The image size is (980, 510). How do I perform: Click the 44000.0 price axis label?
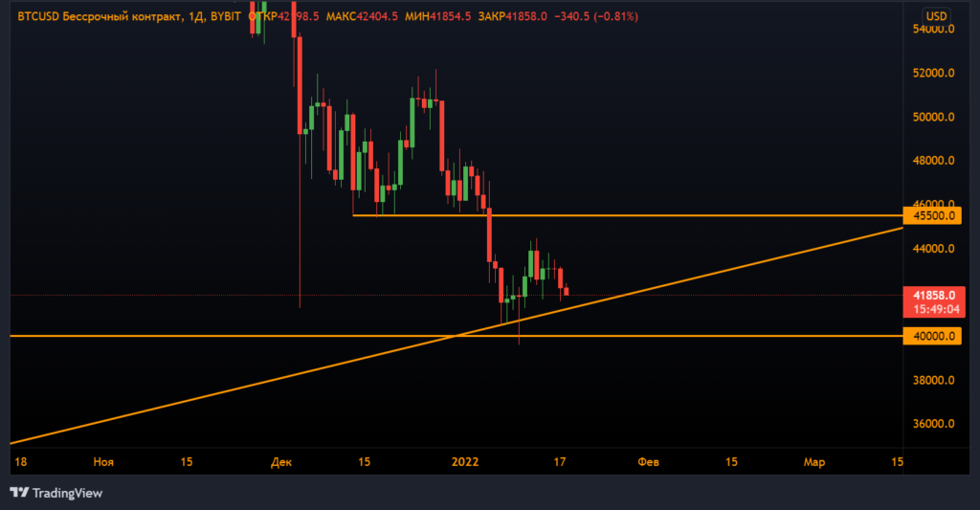tap(933, 249)
